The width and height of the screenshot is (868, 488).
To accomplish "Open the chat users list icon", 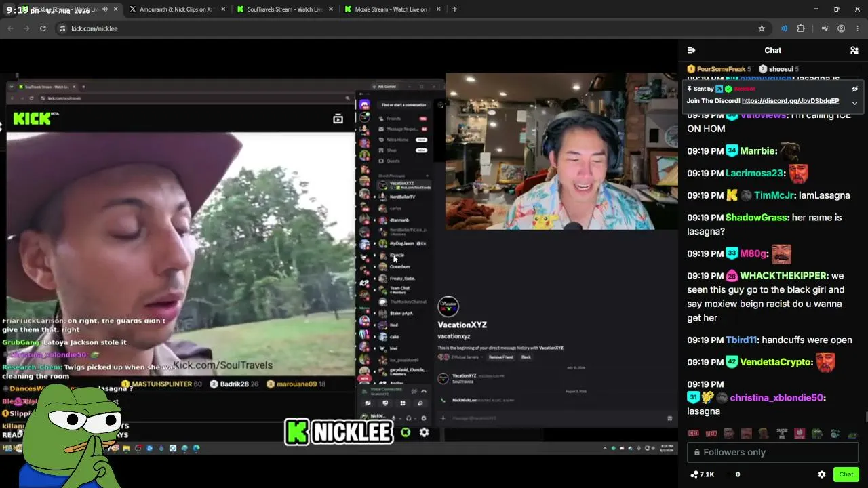I will point(854,50).
